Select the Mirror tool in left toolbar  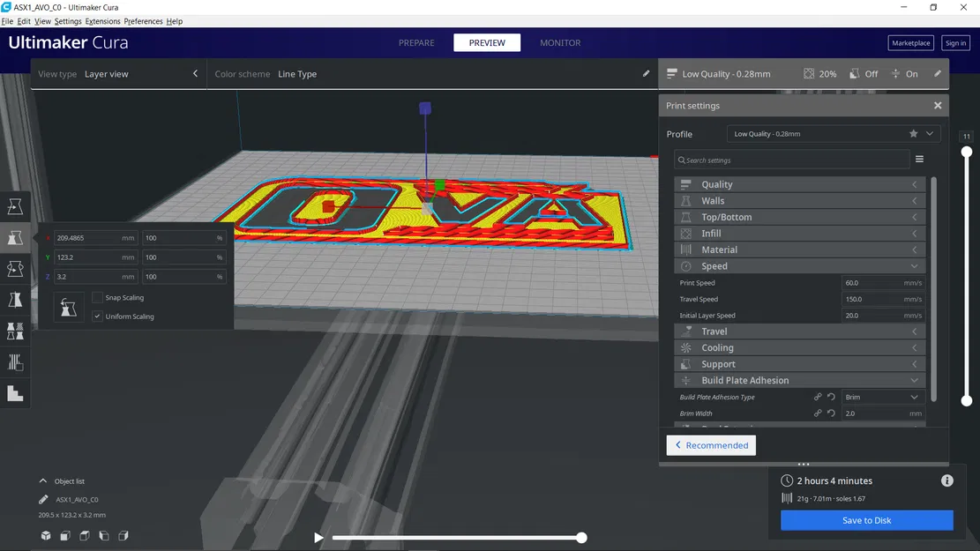15,300
